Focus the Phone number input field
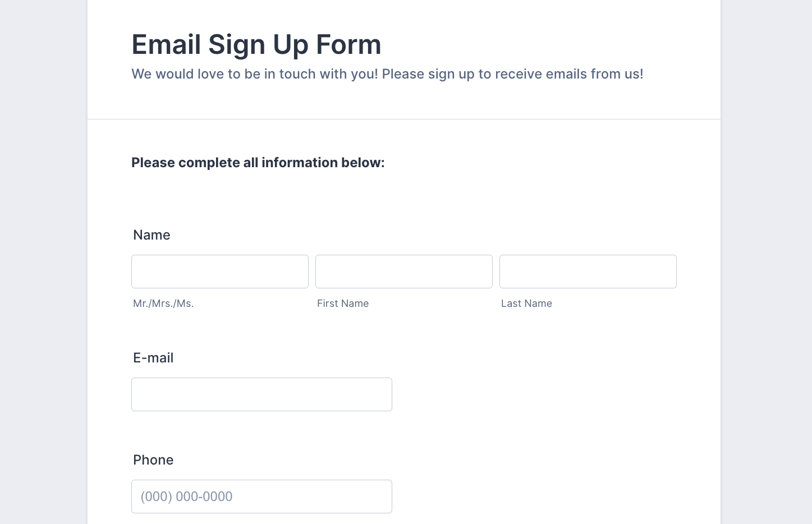The width and height of the screenshot is (812, 524). (262, 497)
